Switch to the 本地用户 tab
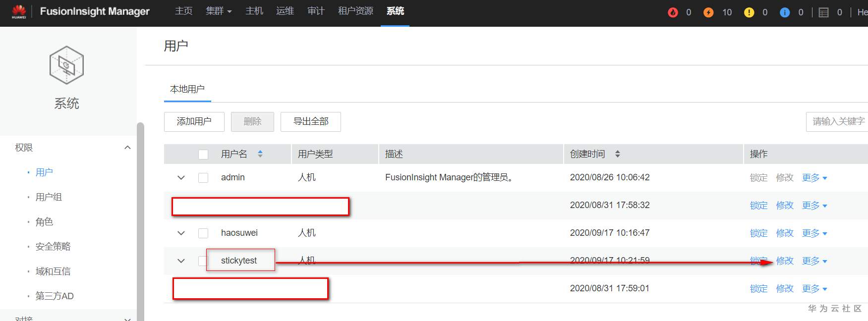Viewport: 868px width, 321px height. [187, 89]
